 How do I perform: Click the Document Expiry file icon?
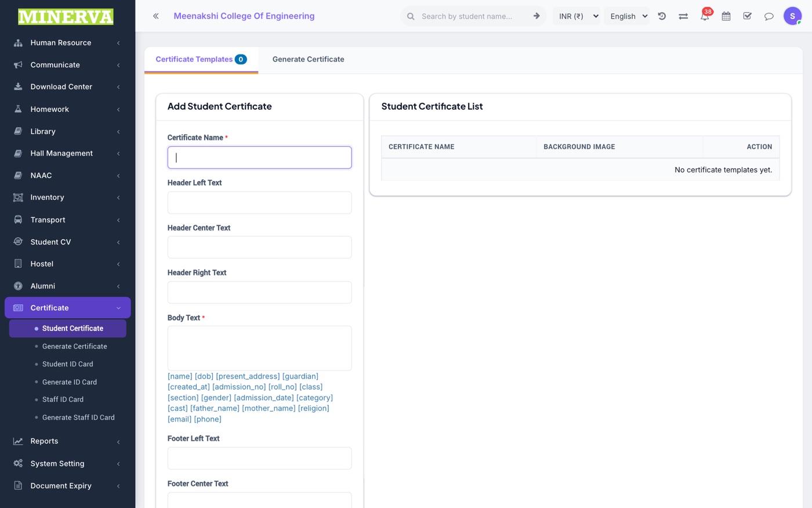point(18,486)
